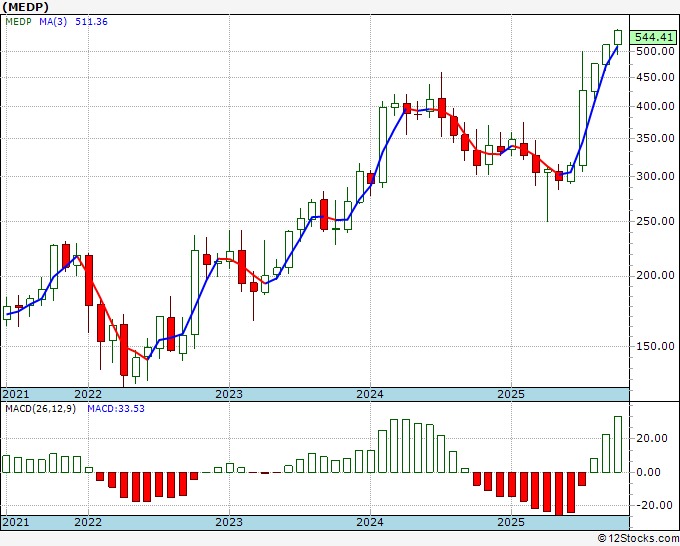Click the long-wick candle reaching 250 in 2025

tap(547, 195)
